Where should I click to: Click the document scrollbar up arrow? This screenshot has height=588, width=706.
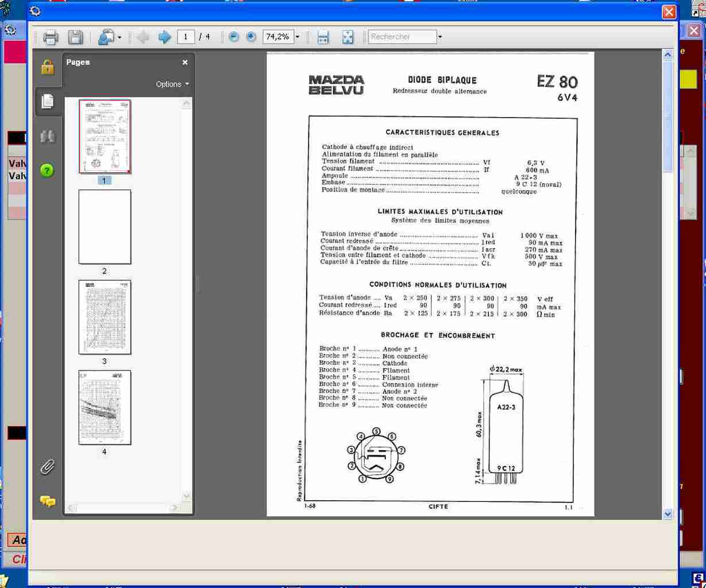pos(668,55)
